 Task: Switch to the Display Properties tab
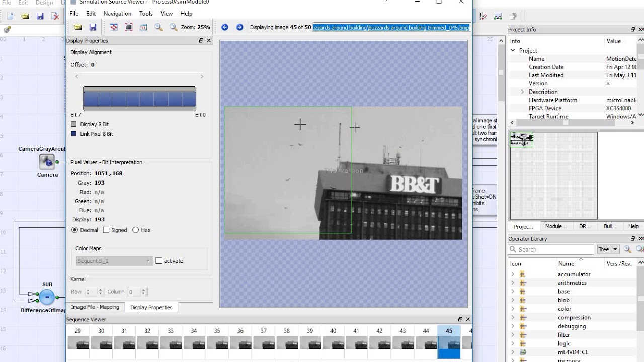pos(151,307)
